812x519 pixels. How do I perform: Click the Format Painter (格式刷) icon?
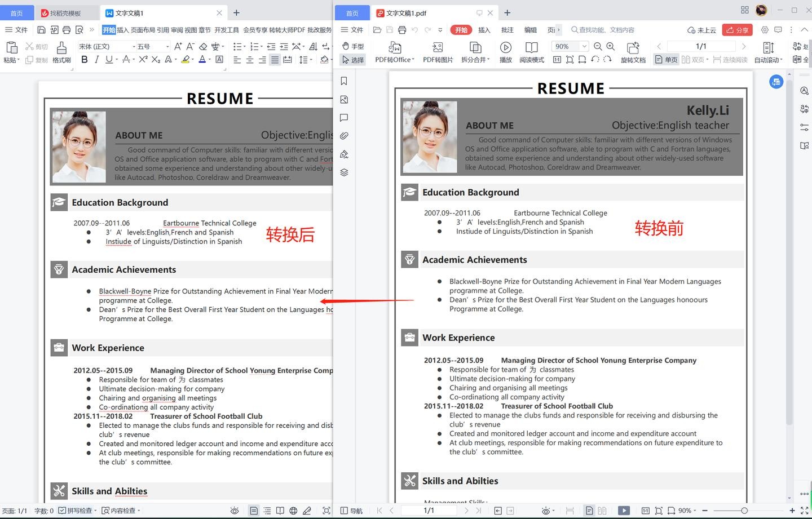pos(61,51)
